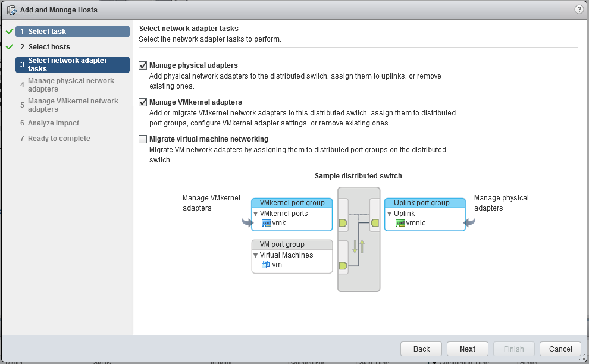This screenshot has height=364, width=589.
Task: Click the arrow icon pointing to VMkernel port group
Action: click(247, 222)
